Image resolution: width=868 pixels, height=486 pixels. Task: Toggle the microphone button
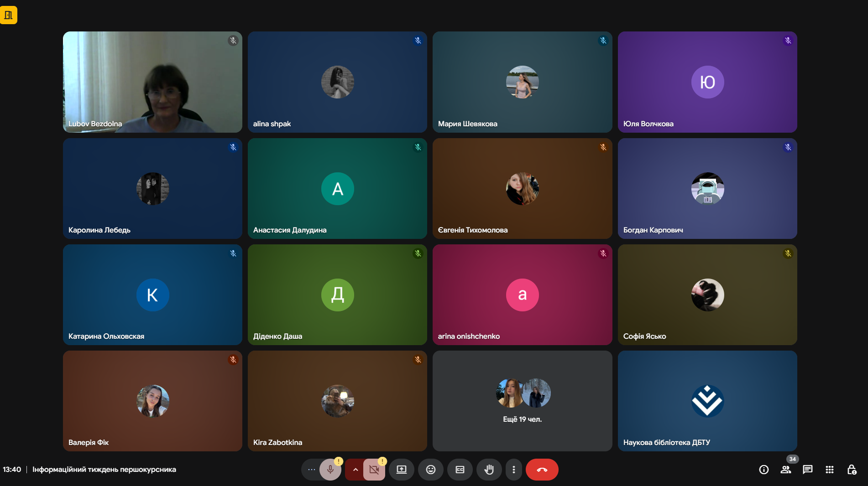pyautogui.click(x=330, y=470)
